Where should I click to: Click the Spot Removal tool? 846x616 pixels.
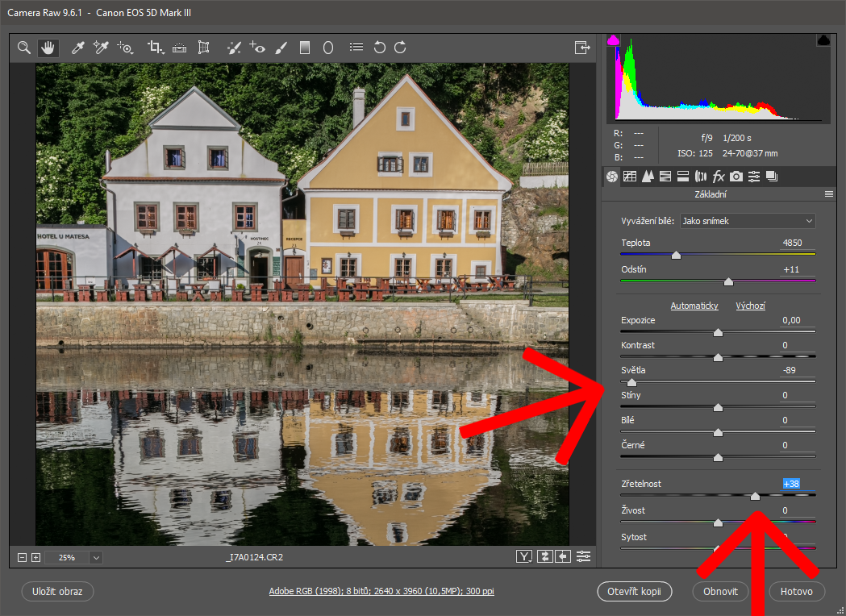click(233, 48)
